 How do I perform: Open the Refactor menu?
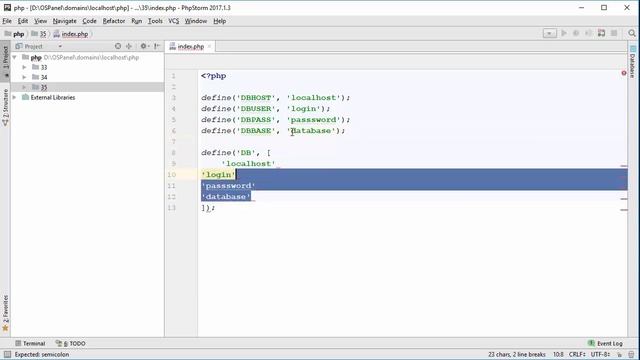114,21
